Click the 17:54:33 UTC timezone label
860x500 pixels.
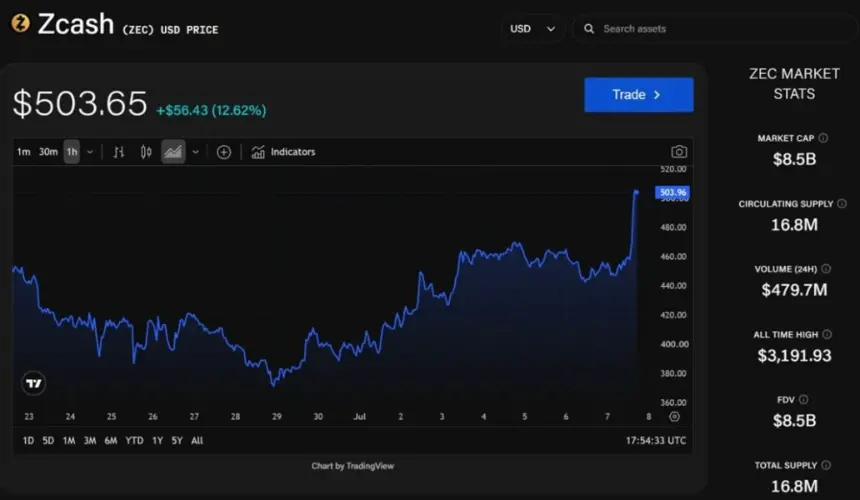656,440
